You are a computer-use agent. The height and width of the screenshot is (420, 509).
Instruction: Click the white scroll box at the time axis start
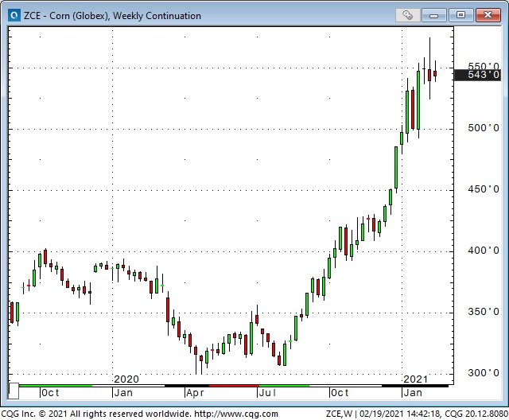14,391
